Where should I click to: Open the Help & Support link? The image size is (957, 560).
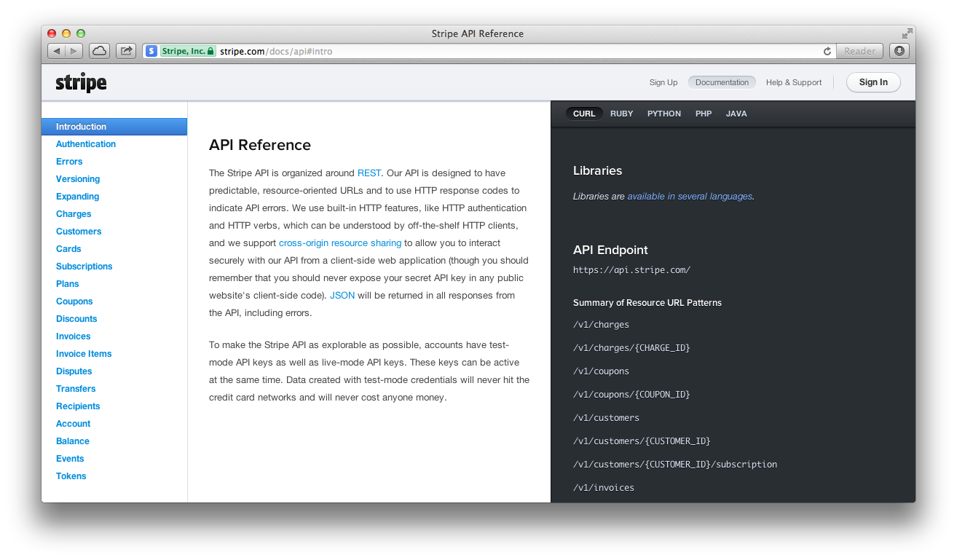pyautogui.click(x=794, y=82)
